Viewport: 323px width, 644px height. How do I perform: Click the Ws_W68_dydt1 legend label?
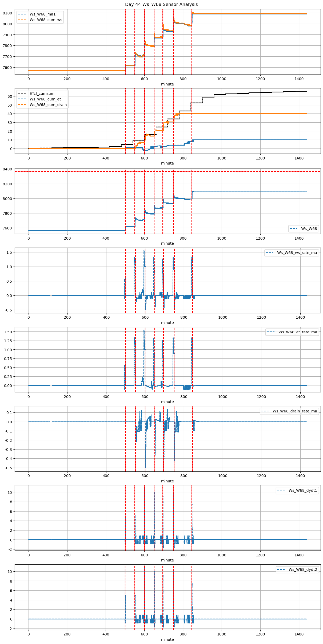tap(303, 490)
